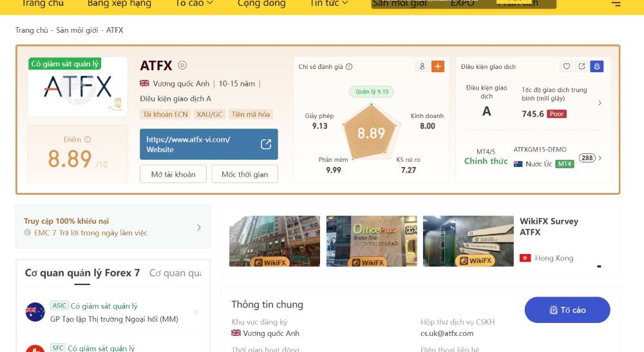Image resolution: width=644 pixels, height=352 pixels.
Task: Open the atfx-vi.com website link
Action: coord(209,144)
